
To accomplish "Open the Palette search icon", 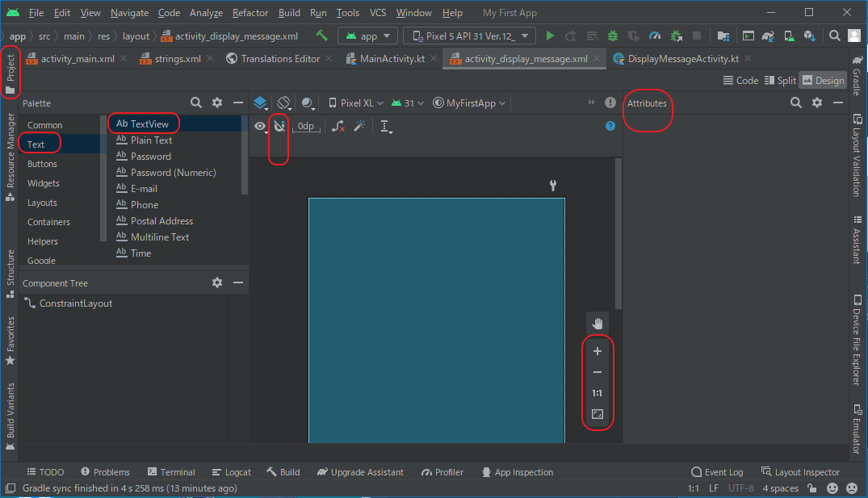I will click(195, 103).
